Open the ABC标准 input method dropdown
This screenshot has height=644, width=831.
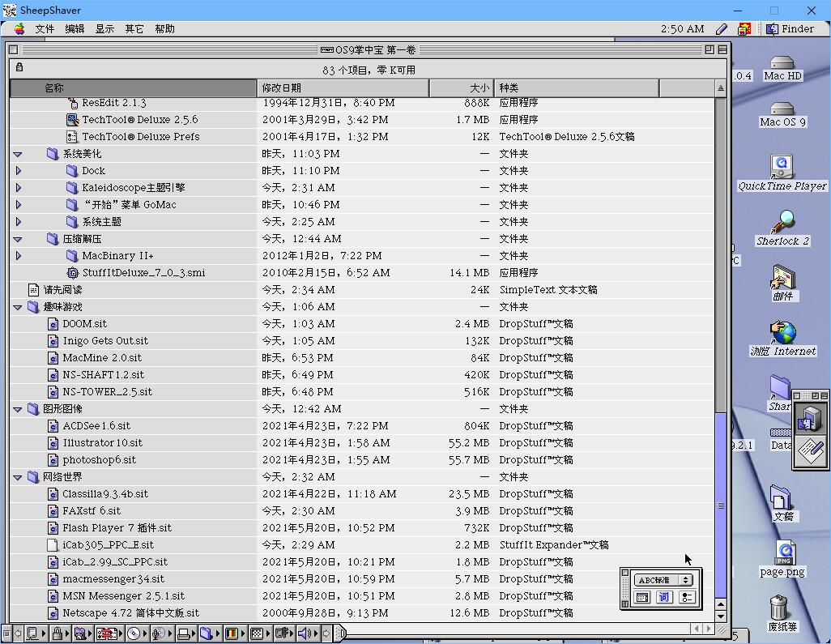[x=663, y=580]
